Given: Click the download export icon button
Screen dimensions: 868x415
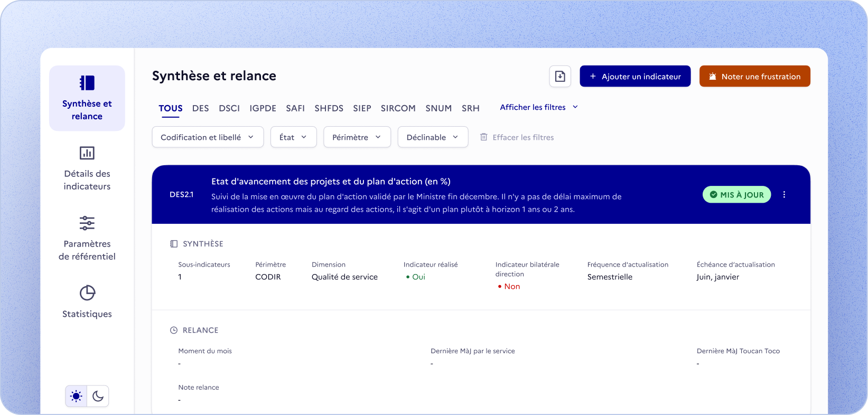Looking at the screenshot, I should tap(560, 77).
